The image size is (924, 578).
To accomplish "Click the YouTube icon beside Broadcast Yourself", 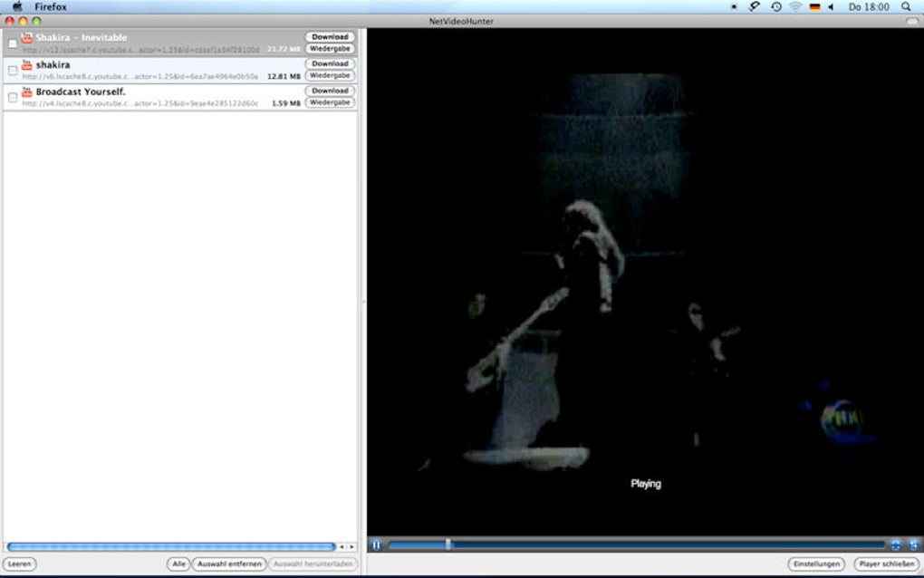I will click(x=26, y=92).
